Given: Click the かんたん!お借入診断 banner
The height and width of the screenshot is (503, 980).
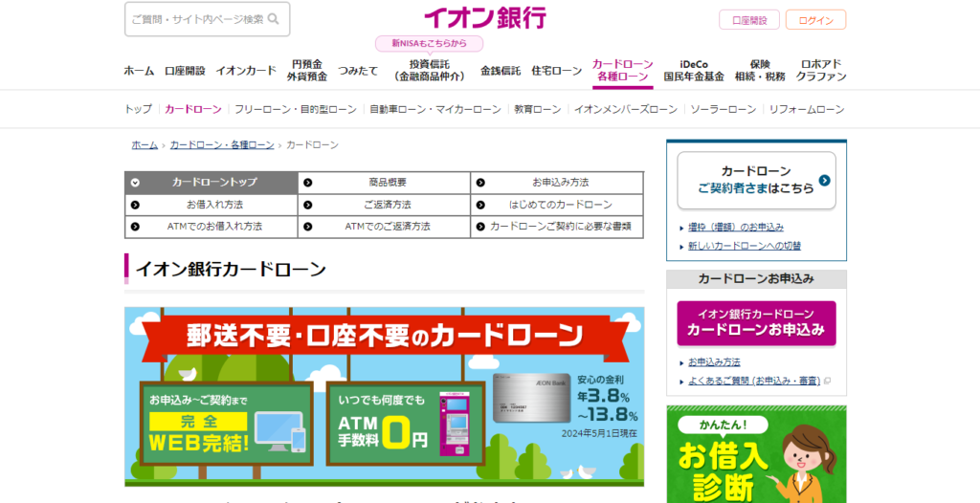Looking at the screenshot, I should pyautogui.click(x=756, y=454).
